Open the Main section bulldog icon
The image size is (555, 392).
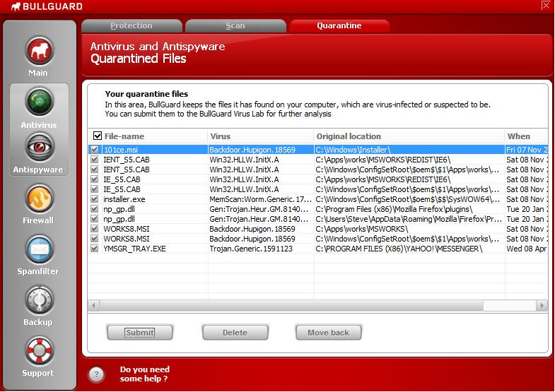[39, 51]
